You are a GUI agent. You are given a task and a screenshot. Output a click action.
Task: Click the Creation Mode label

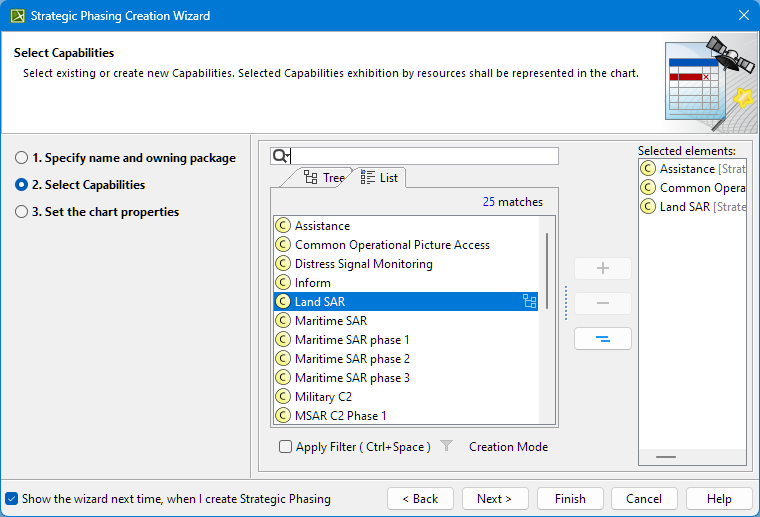508,447
